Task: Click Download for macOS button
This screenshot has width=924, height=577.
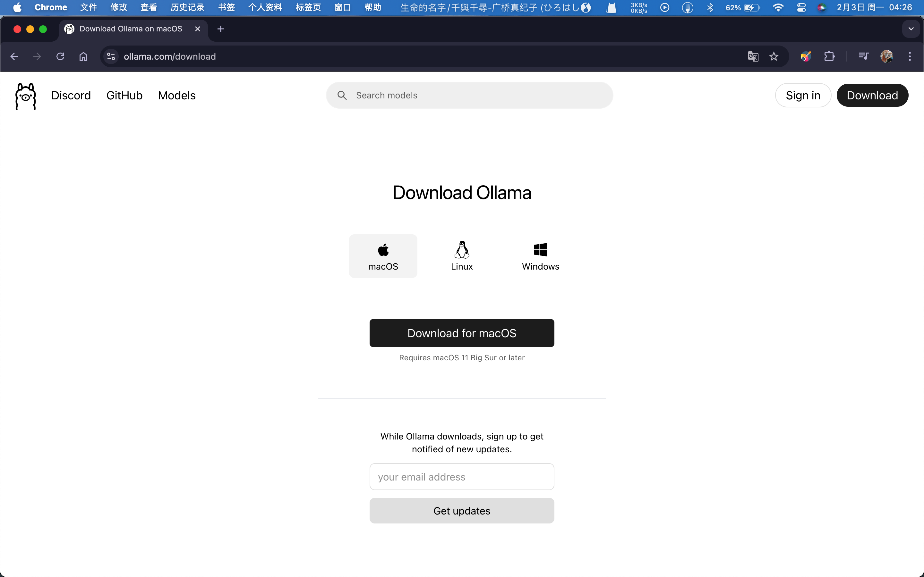Action: [462, 333]
